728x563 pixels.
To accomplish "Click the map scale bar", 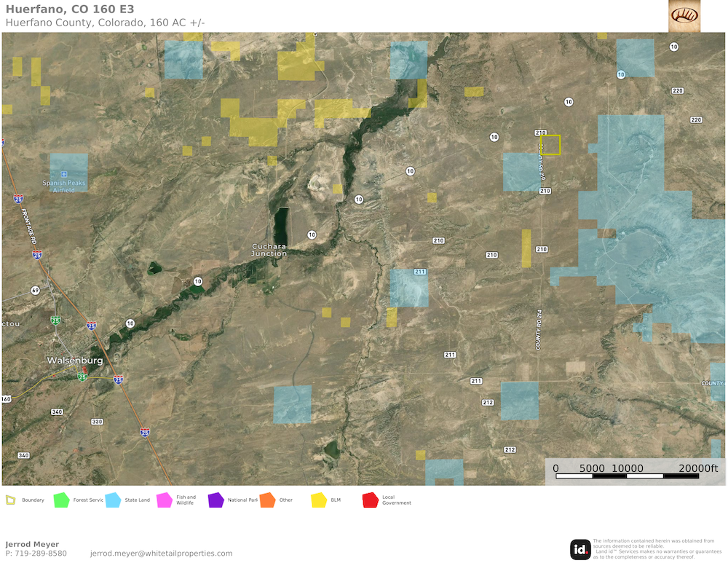I will point(627,476).
